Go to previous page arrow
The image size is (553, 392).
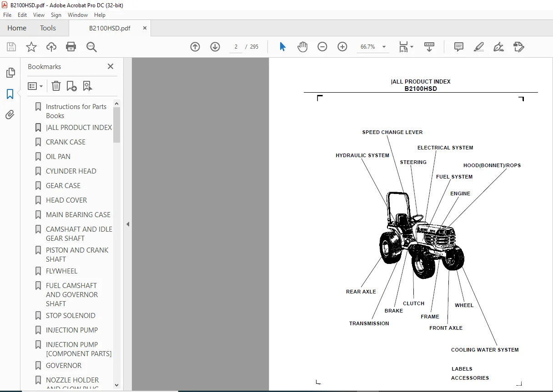(x=195, y=47)
